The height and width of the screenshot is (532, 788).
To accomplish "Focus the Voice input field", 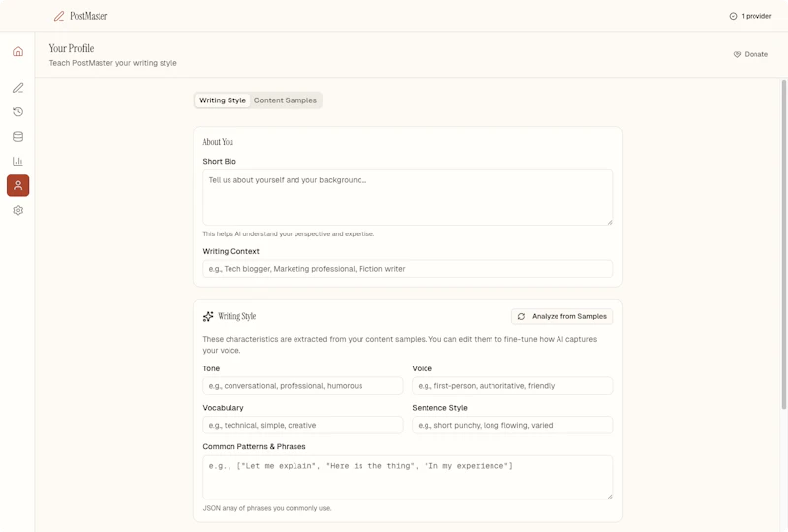I will (x=512, y=386).
